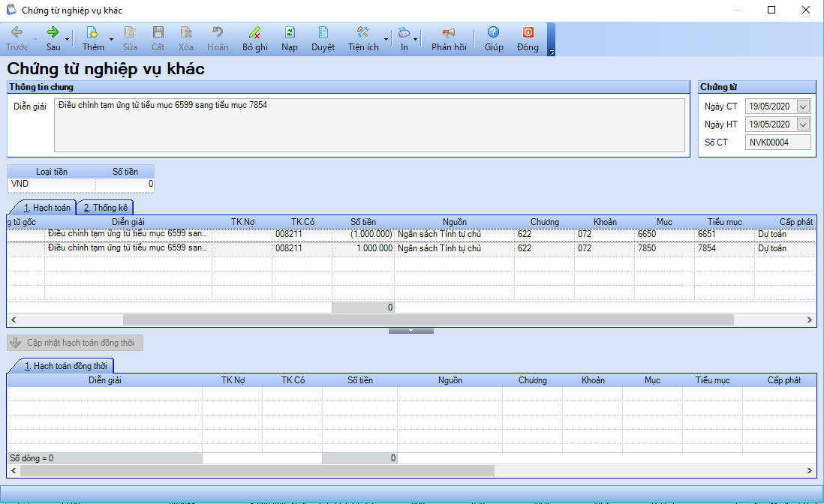The height and width of the screenshot is (504, 824).
Task: Click the Nạp reload icon
Action: 290,33
